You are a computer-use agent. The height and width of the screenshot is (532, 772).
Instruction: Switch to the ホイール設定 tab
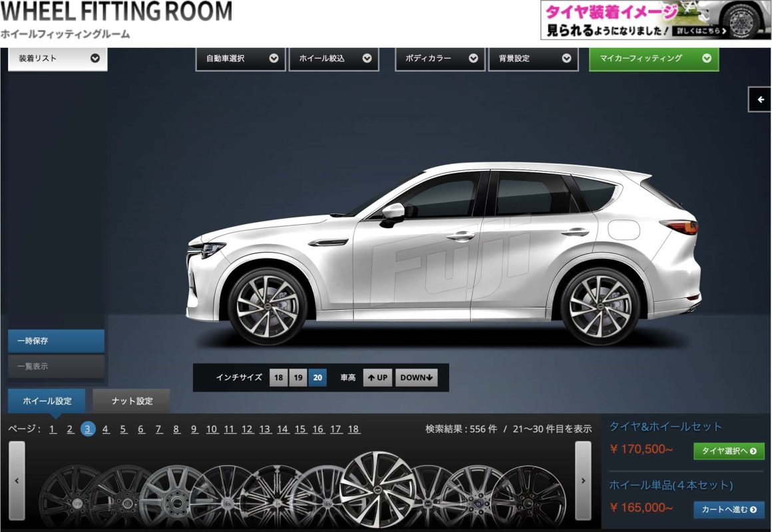[47, 401]
